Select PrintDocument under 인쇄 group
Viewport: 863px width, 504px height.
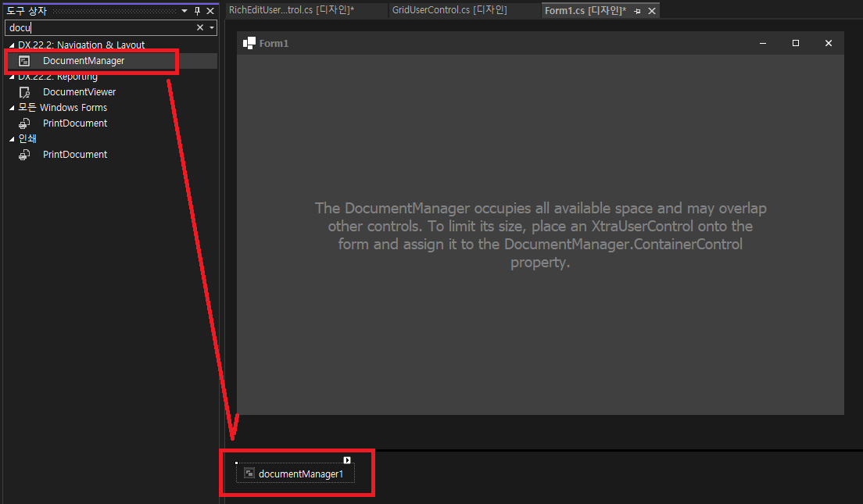pyautogui.click(x=111, y=155)
